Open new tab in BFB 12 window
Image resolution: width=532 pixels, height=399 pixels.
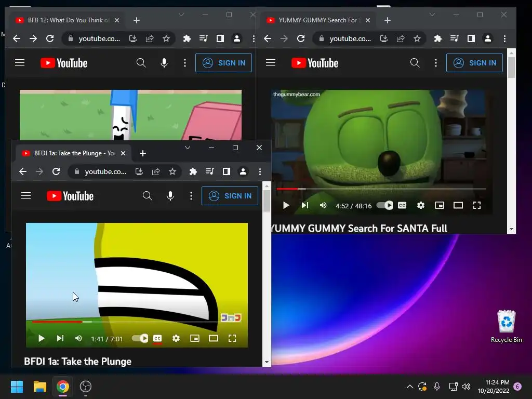(137, 20)
